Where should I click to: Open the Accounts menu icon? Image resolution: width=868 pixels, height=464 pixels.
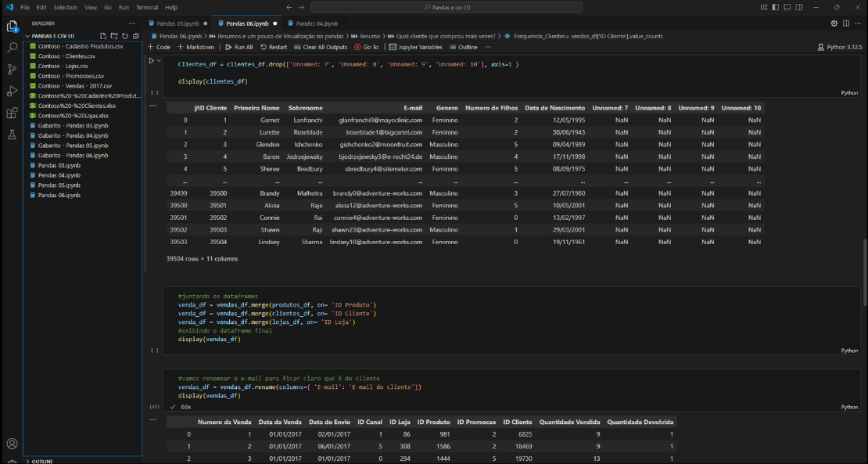[x=12, y=444]
